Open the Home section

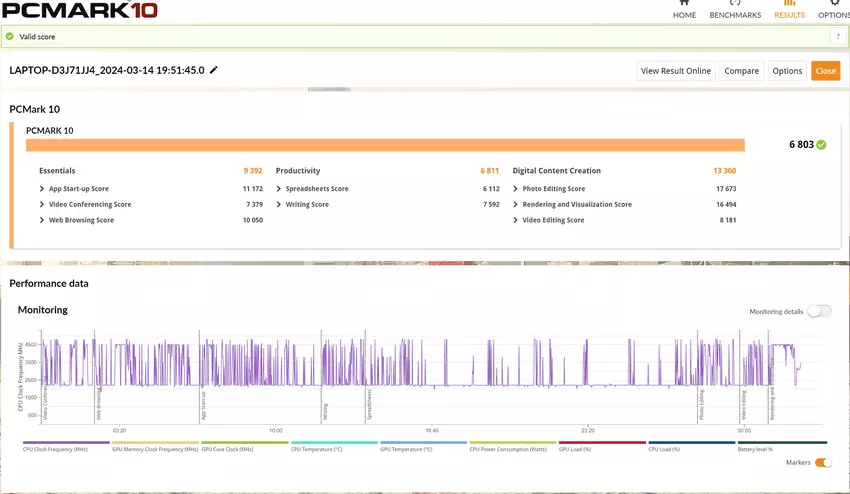coord(684,10)
